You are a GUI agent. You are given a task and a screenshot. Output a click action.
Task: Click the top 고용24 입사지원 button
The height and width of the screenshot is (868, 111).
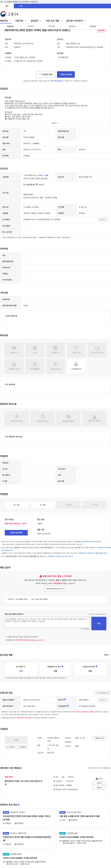coord(66,74)
